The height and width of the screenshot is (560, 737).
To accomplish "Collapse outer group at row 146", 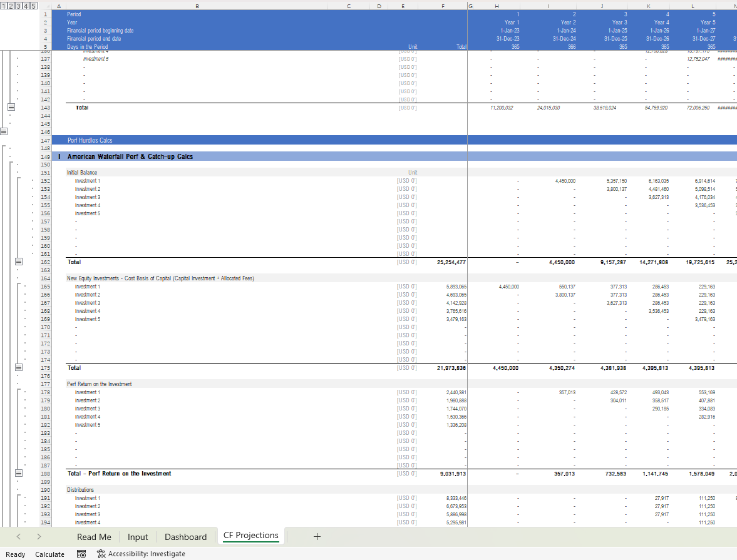I will point(4,132).
